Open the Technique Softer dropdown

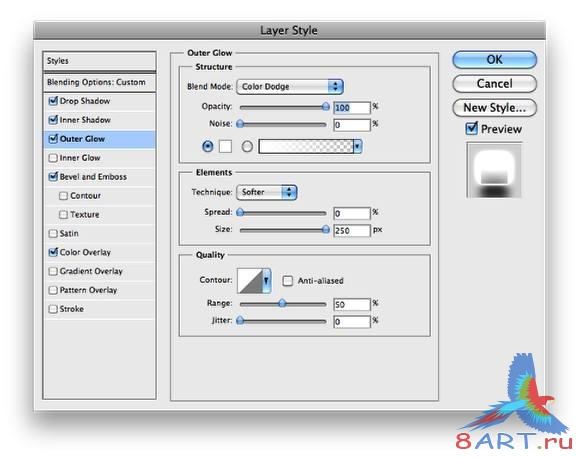(266, 192)
